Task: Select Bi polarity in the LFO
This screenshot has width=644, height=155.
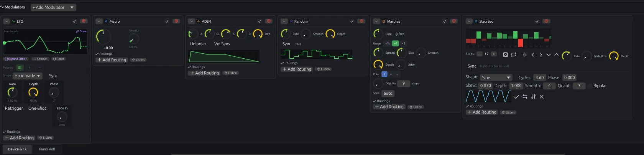Action: pos(20,68)
